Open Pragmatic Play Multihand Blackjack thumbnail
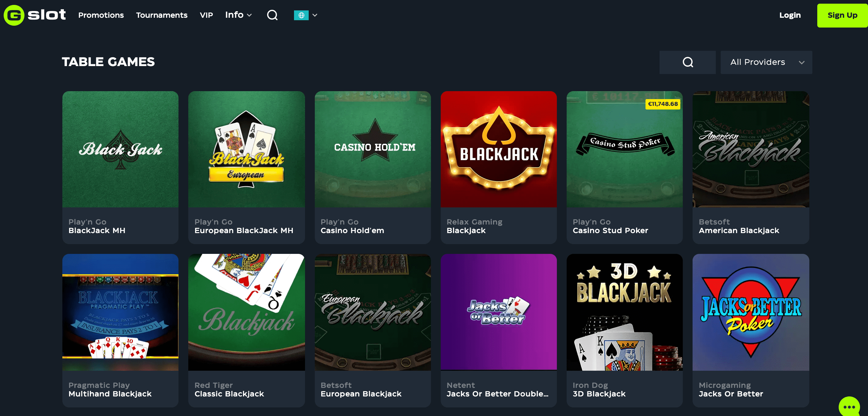Image resolution: width=868 pixels, height=416 pixels. tap(120, 312)
